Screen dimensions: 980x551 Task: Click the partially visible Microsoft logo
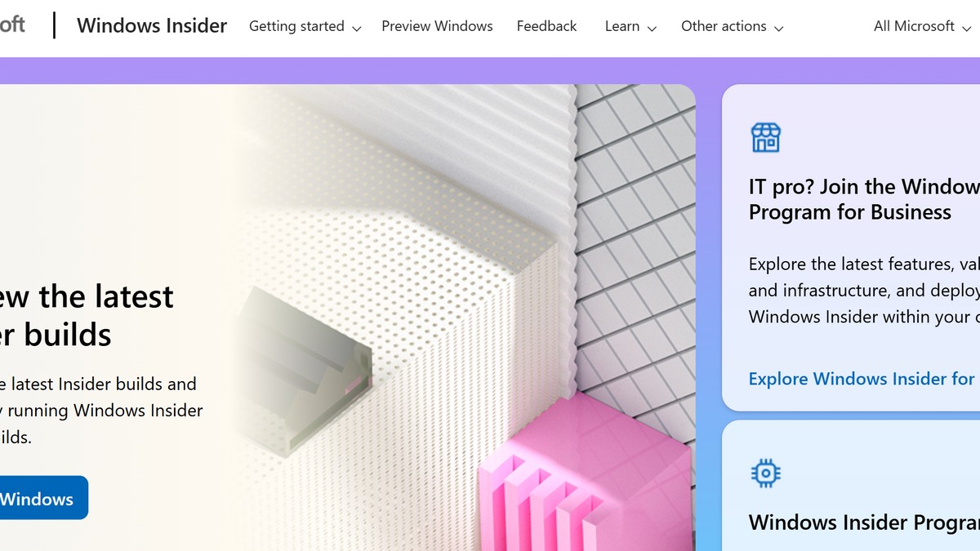[x=12, y=25]
